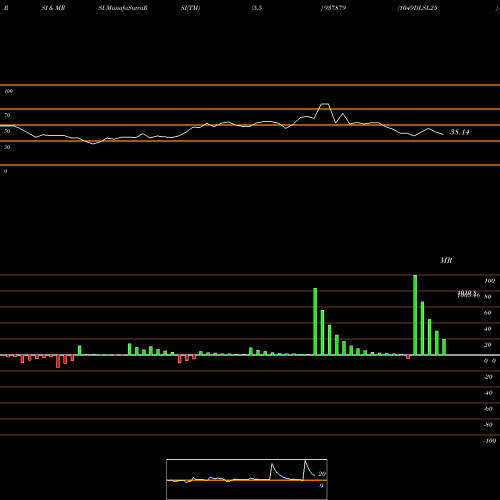
Task: Click the 30 level label on RSI axis
Action: click(7, 147)
